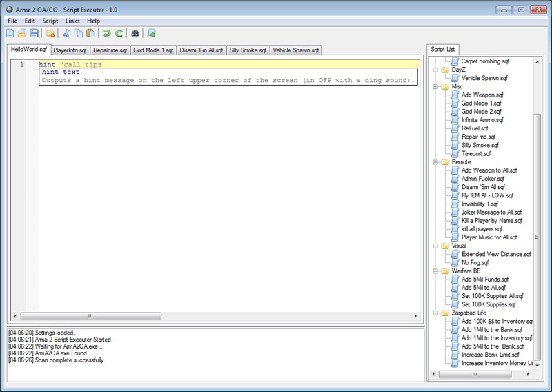Select Fly 'EM All - LOW.sqf
Image resolution: width=552 pixels, height=392 pixels.
(x=487, y=195)
